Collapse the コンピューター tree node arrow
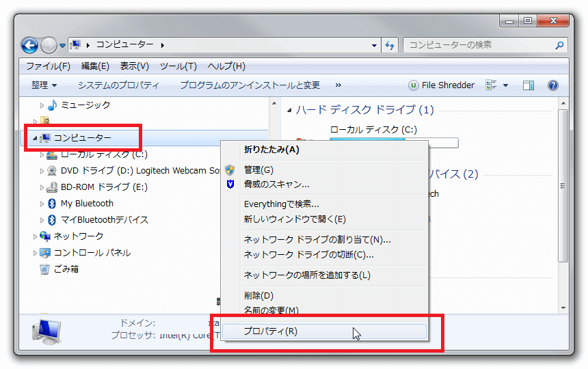Viewport: 588px width, 369px height. pyautogui.click(x=35, y=138)
